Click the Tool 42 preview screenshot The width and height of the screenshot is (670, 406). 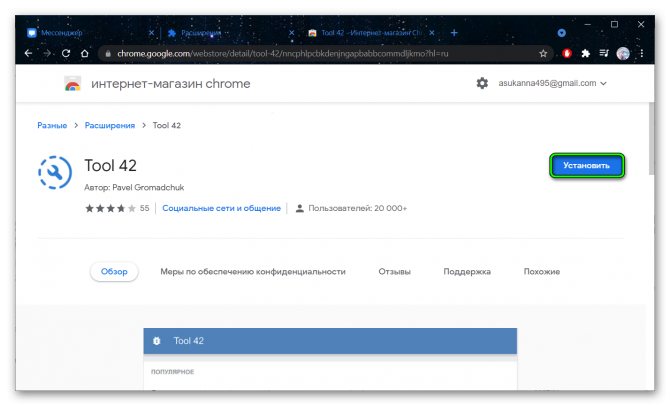pos(330,359)
